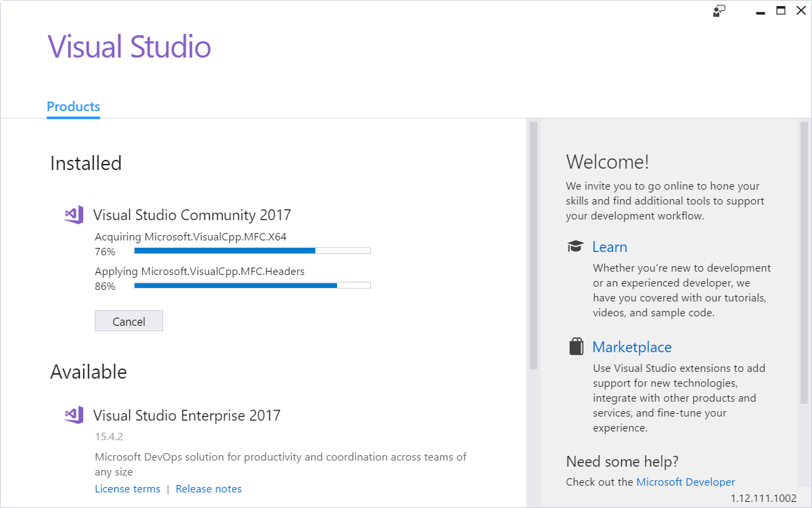Click the installer version 1.12.111.1002

click(x=764, y=498)
